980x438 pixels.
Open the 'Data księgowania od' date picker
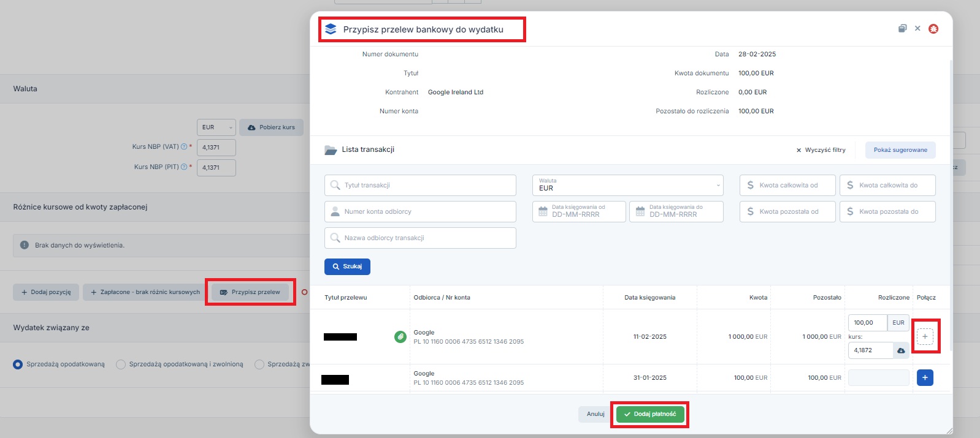click(x=578, y=211)
